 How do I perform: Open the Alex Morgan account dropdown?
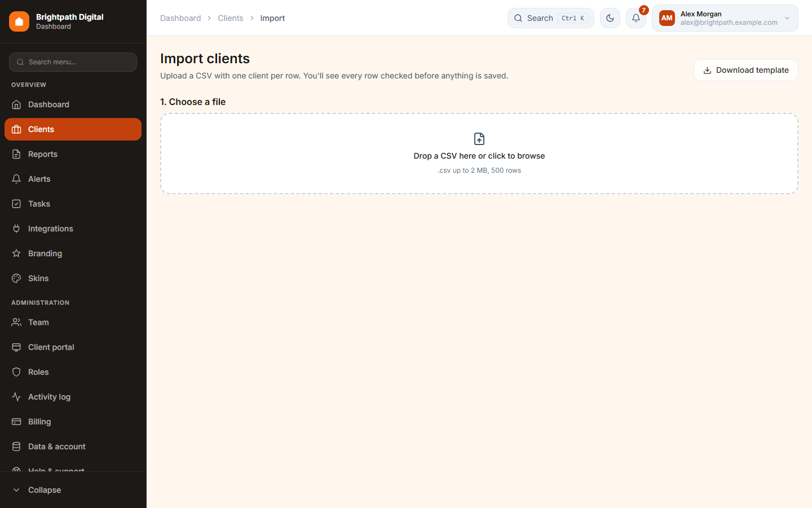pos(725,18)
